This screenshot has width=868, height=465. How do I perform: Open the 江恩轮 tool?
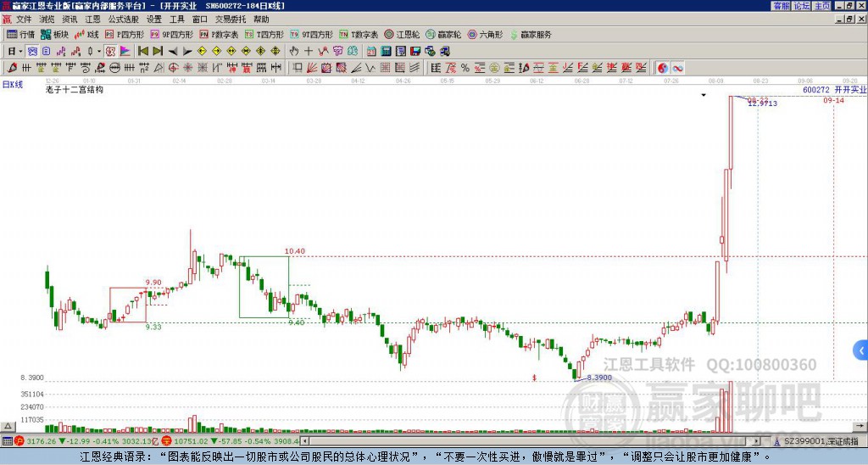[402, 34]
